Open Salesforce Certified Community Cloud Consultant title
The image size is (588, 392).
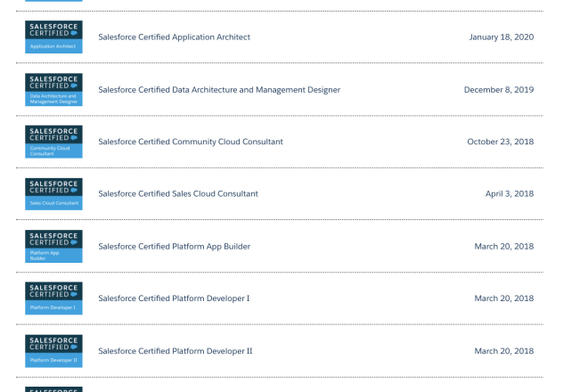[x=191, y=142]
